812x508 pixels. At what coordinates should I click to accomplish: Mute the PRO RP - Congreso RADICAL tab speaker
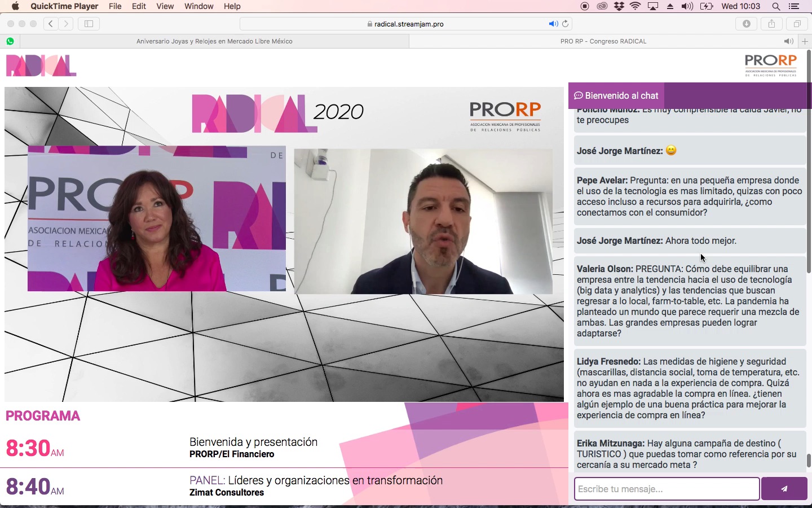pos(789,41)
